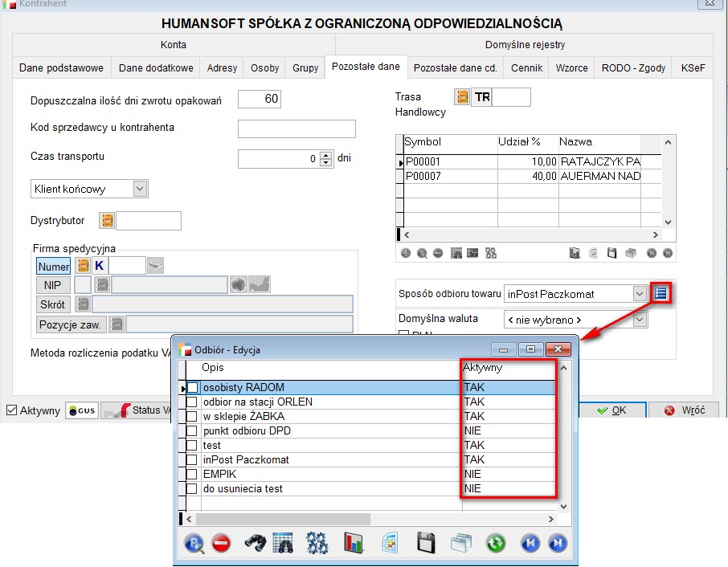Switch to the Dane podstawowe tab

point(61,68)
